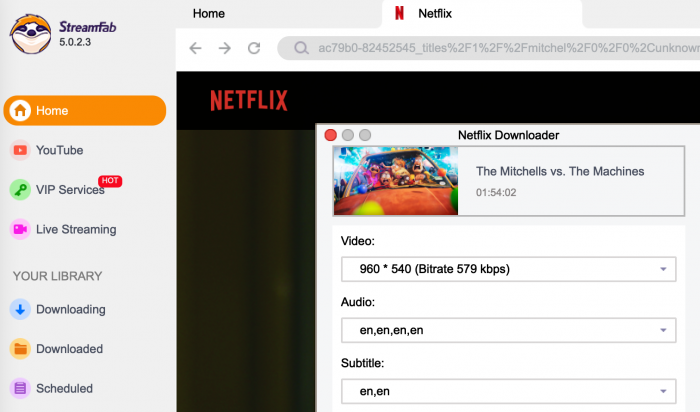Select Live Streaming in sidebar

[x=76, y=229]
